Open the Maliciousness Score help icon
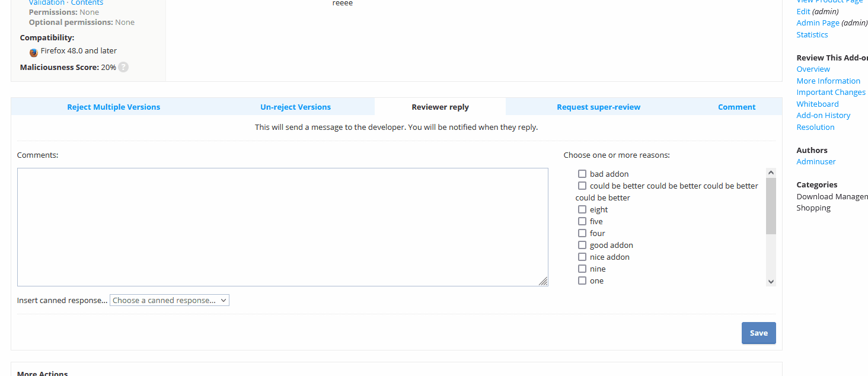868x376 pixels. point(123,67)
